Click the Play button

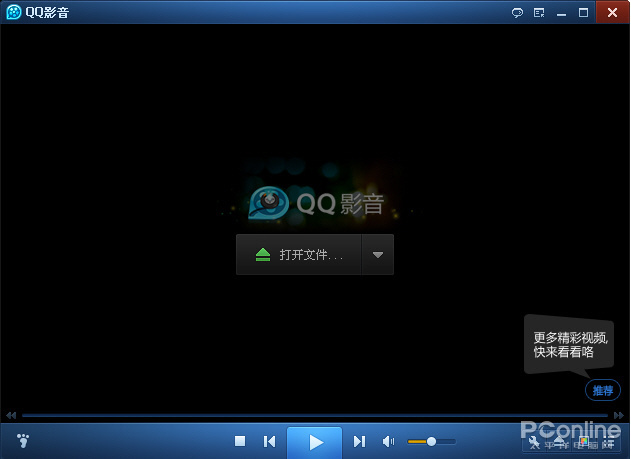point(315,441)
